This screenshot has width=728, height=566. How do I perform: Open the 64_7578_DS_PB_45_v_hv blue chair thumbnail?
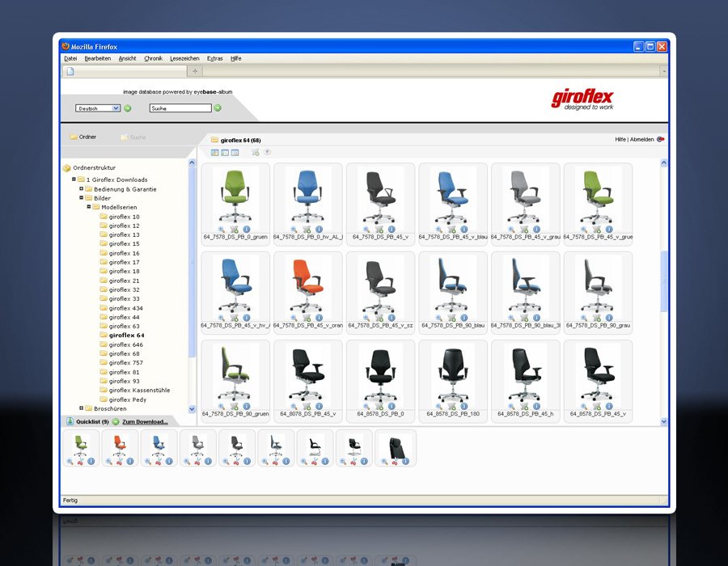(x=235, y=284)
